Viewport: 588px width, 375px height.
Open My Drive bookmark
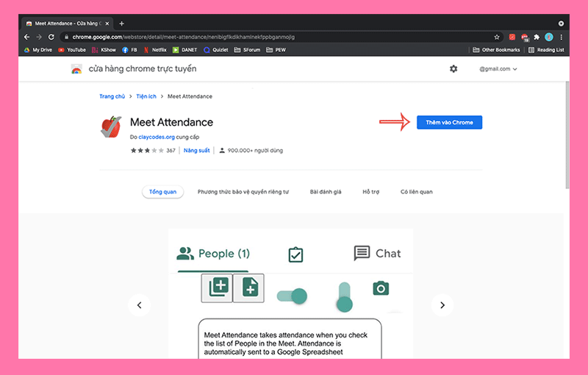click(x=38, y=50)
